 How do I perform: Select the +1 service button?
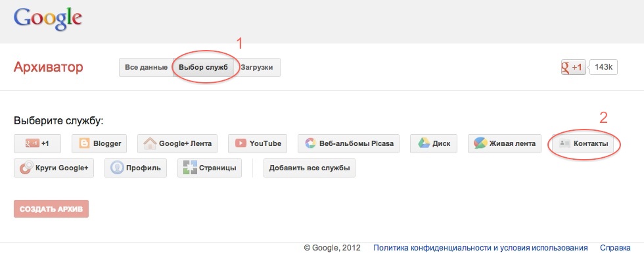37,143
